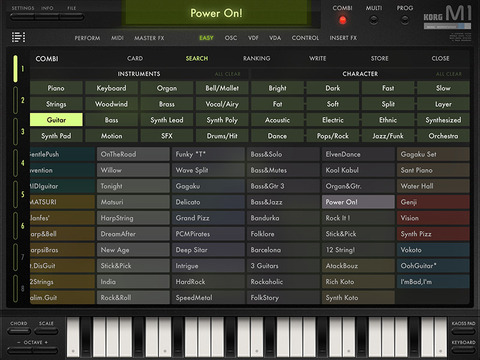Open the VDA page
The image size is (480, 360).
point(275,38)
